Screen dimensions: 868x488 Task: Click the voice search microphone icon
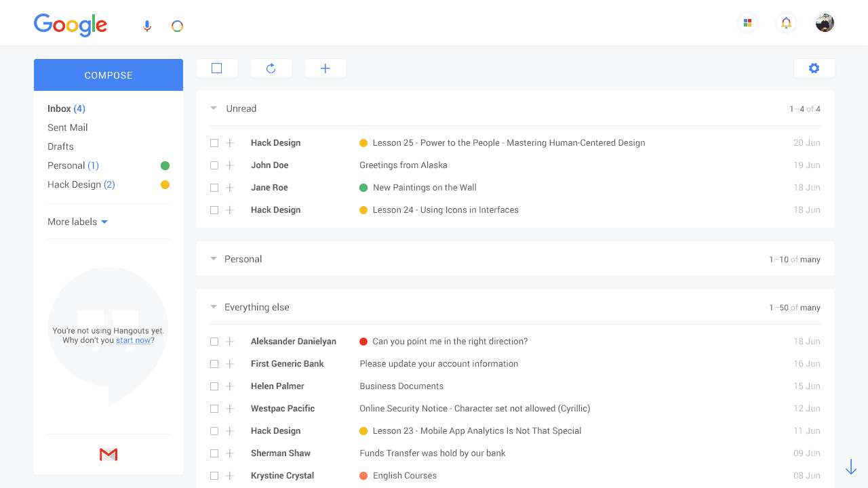pyautogui.click(x=147, y=25)
